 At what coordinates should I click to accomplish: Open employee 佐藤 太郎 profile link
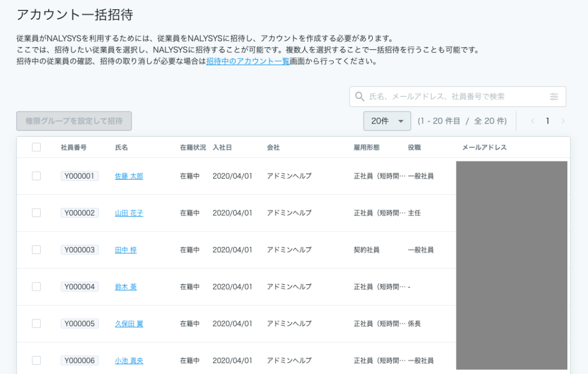coord(129,176)
